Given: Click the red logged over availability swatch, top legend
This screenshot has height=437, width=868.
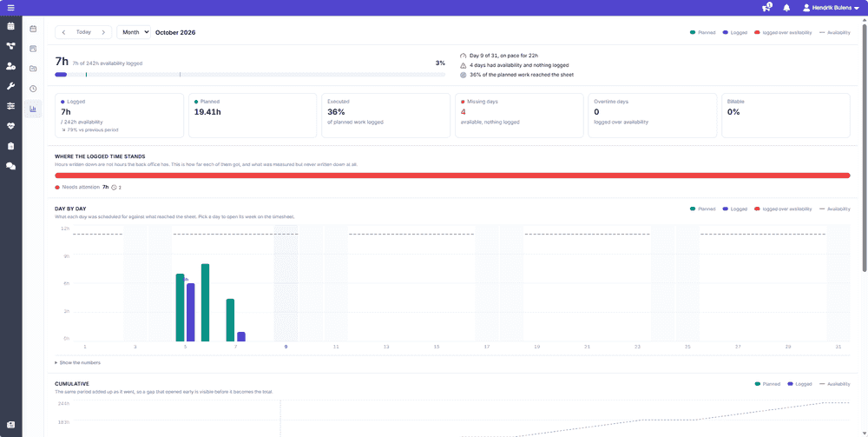Looking at the screenshot, I should click(x=757, y=33).
